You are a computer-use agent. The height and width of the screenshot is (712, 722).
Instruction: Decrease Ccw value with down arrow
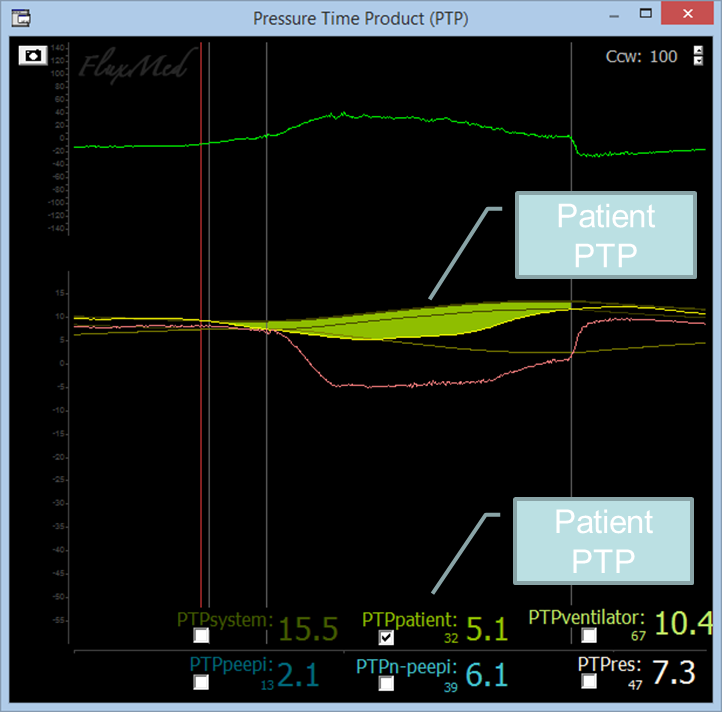[x=698, y=62]
